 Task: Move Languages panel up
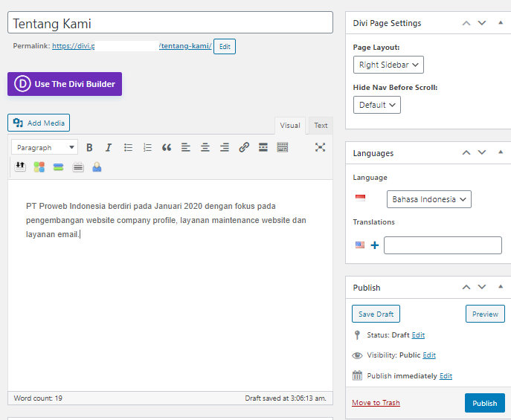466,152
